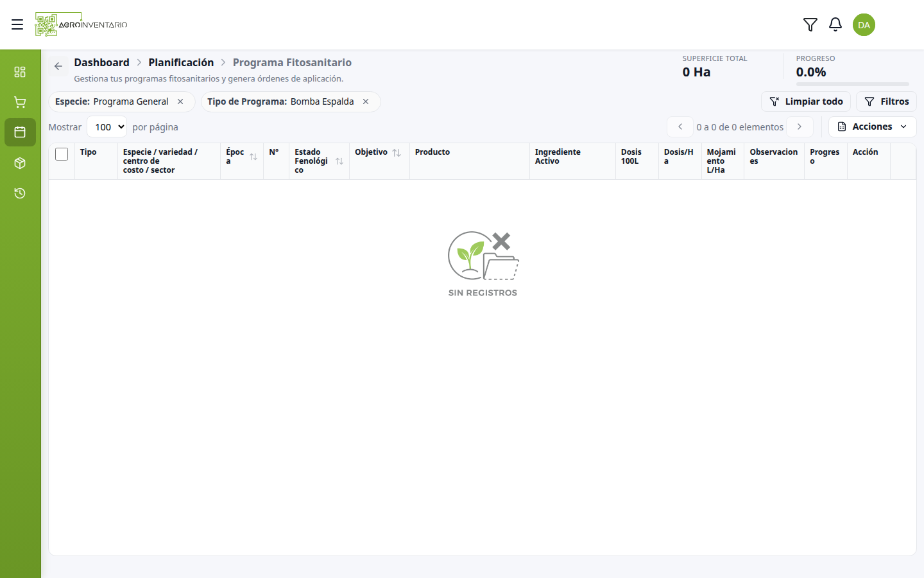Click the AgroInventario logo
The width and height of the screenshot is (924, 578).
[81, 24]
